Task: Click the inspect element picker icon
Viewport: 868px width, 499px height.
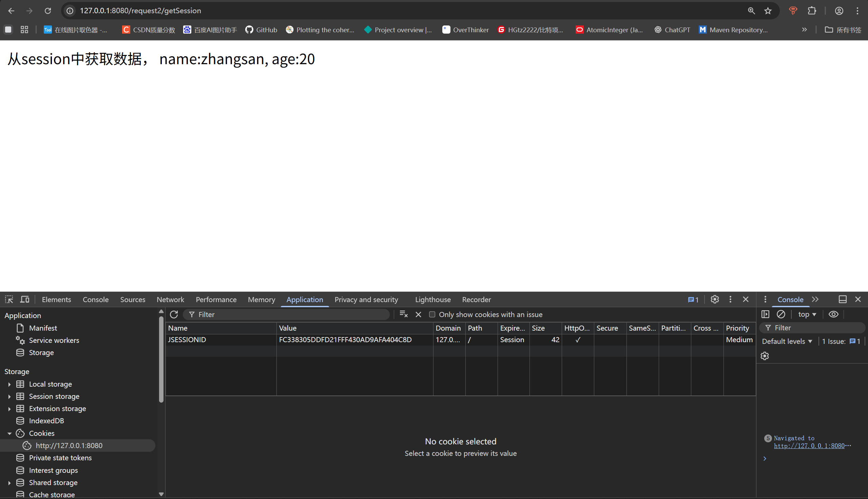Action: pos(9,299)
